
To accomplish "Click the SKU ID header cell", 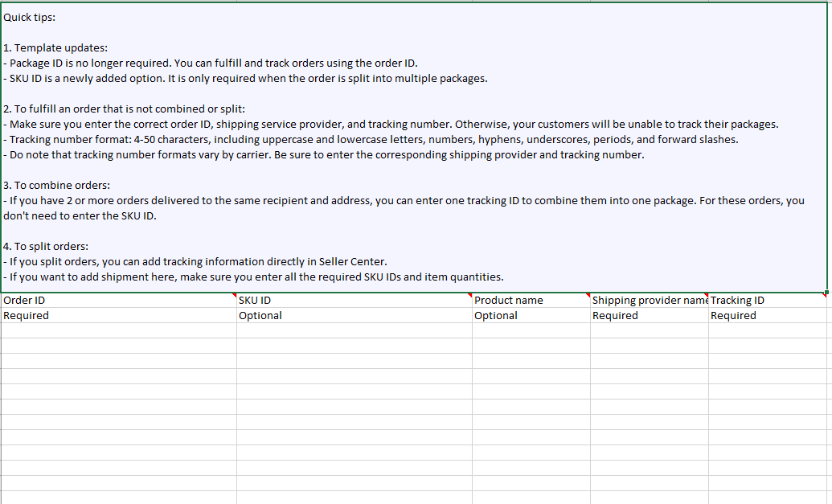I will click(x=354, y=301).
